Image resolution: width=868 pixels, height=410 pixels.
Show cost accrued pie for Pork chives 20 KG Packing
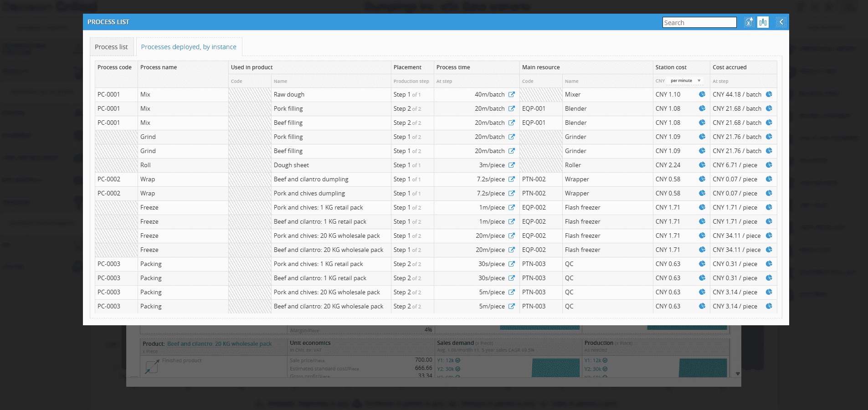[769, 292]
